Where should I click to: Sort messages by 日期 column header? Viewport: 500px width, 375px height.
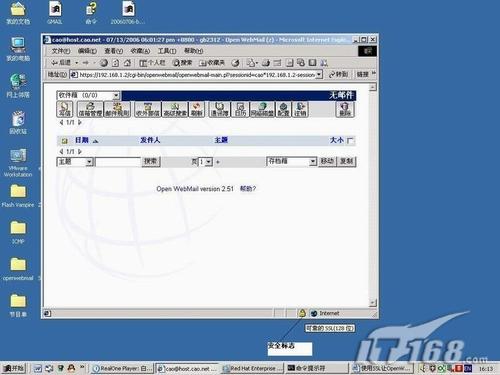click(82, 140)
